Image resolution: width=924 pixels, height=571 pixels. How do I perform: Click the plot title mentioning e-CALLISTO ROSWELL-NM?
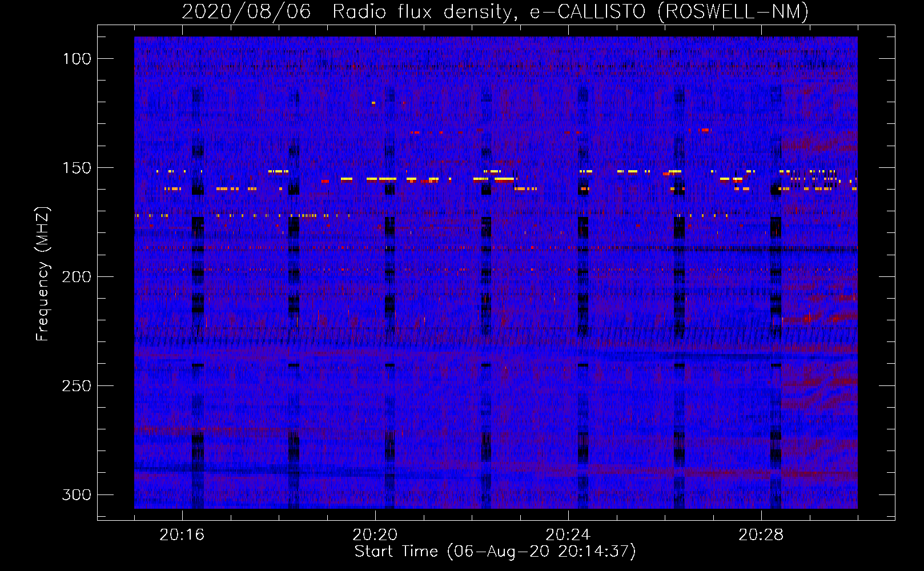tap(495, 11)
